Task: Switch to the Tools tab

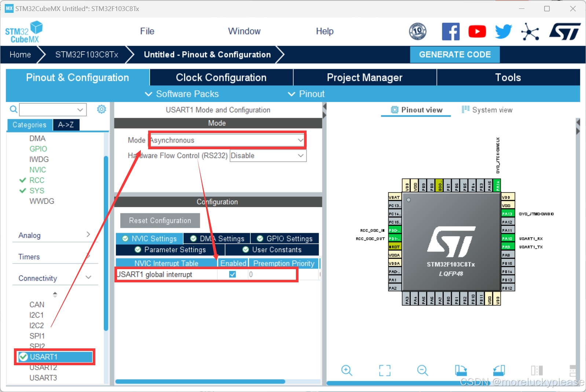Action: [508, 77]
